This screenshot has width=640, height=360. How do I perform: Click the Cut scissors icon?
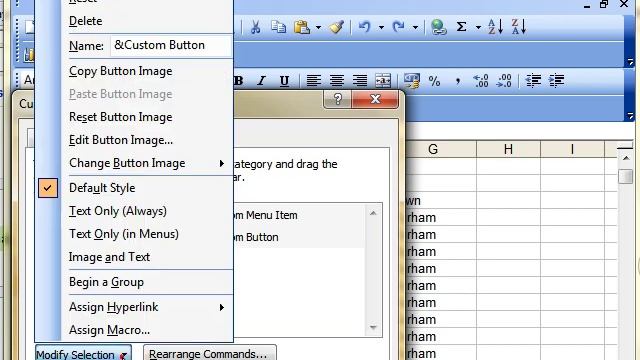point(256,27)
